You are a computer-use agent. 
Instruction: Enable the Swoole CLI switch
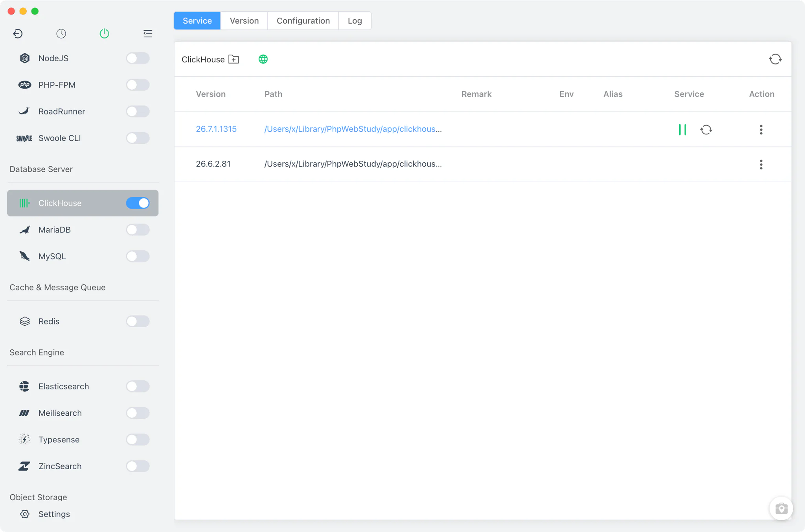[x=138, y=138]
